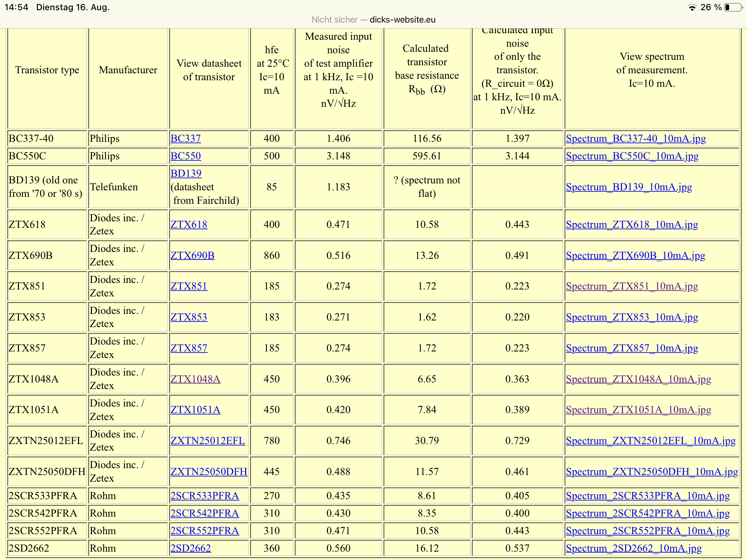The height and width of the screenshot is (560, 747).
Task: View Spectrum_2SCR533PFRA_10mA.jpg
Action: (648, 496)
